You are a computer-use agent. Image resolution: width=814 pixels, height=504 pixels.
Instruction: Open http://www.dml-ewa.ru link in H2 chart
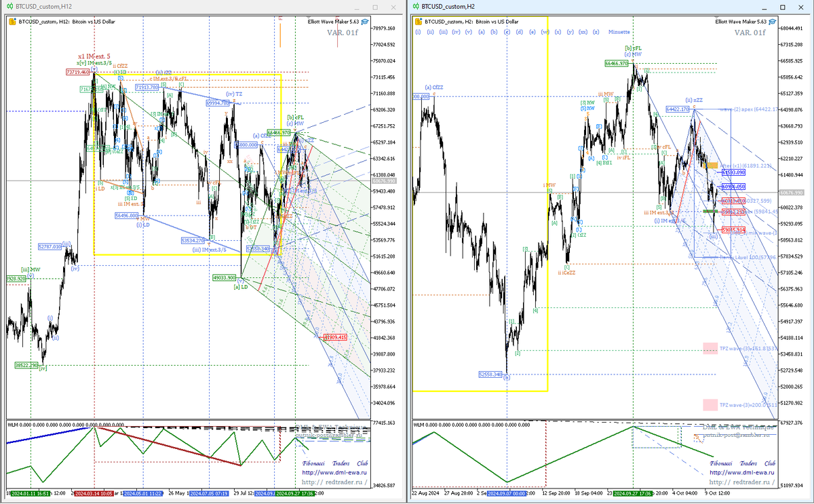pyautogui.click(x=742, y=473)
